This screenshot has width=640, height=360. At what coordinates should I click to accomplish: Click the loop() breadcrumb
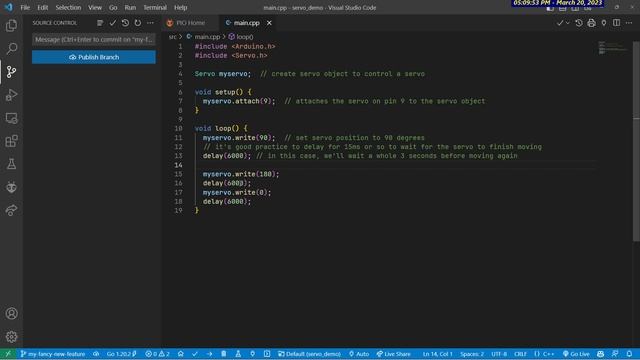tap(241, 37)
